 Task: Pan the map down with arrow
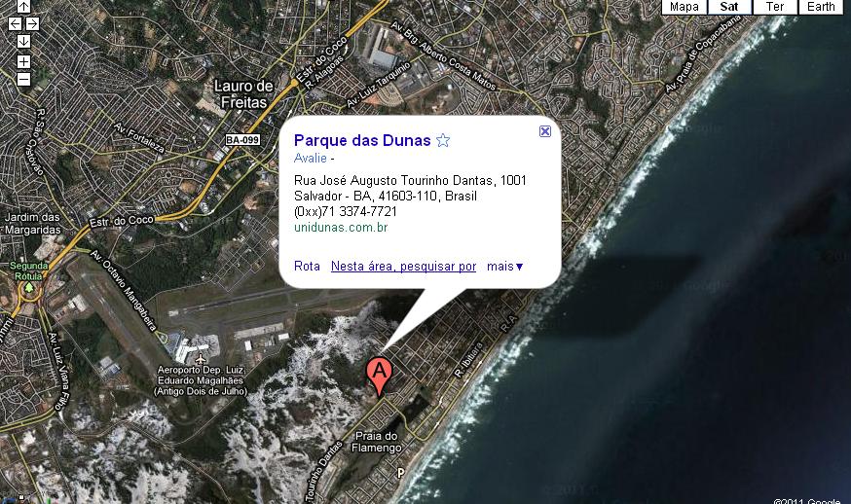(x=23, y=41)
